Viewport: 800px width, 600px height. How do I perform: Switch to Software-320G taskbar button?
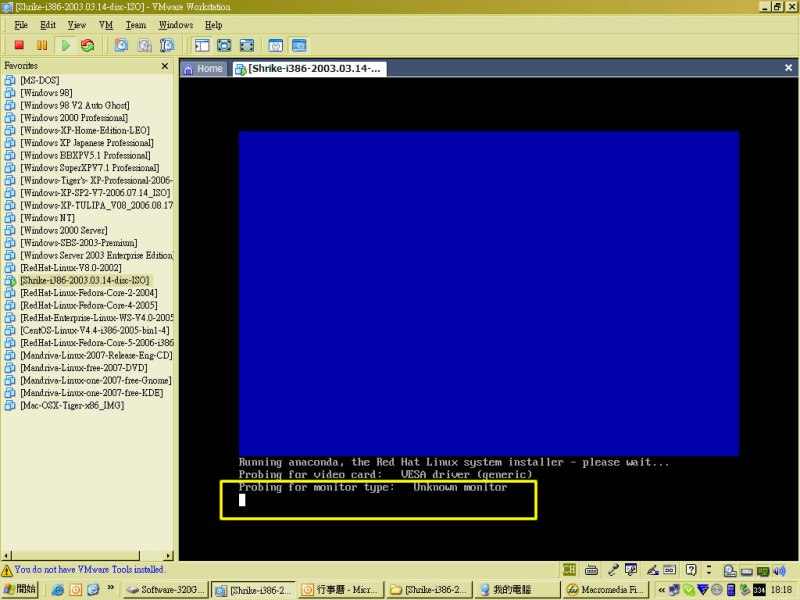click(x=166, y=590)
